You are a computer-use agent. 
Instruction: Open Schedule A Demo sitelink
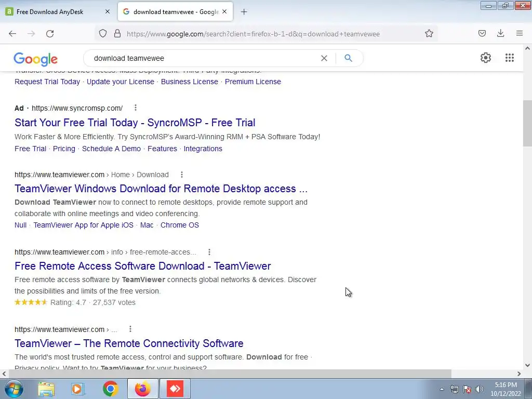111,149
